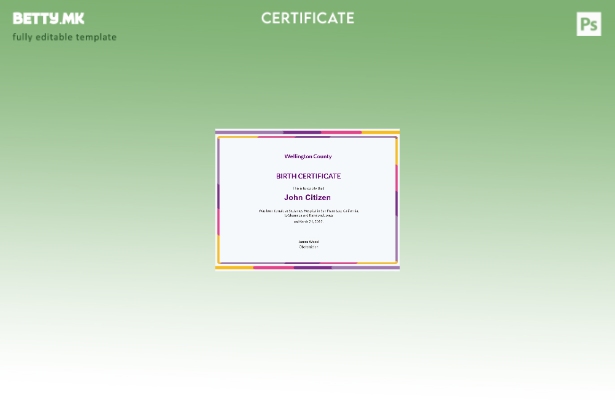This screenshot has width=615, height=400.
Task: Click the BETTY.MK logo
Action: (48, 18)
